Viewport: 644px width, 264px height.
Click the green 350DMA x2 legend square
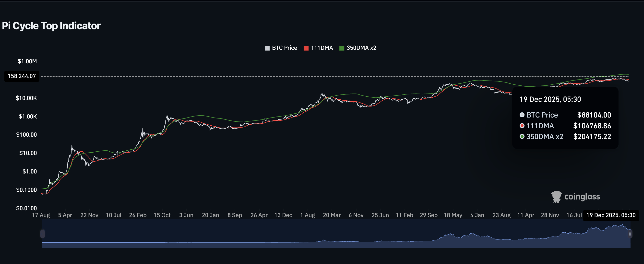[342, 48]
